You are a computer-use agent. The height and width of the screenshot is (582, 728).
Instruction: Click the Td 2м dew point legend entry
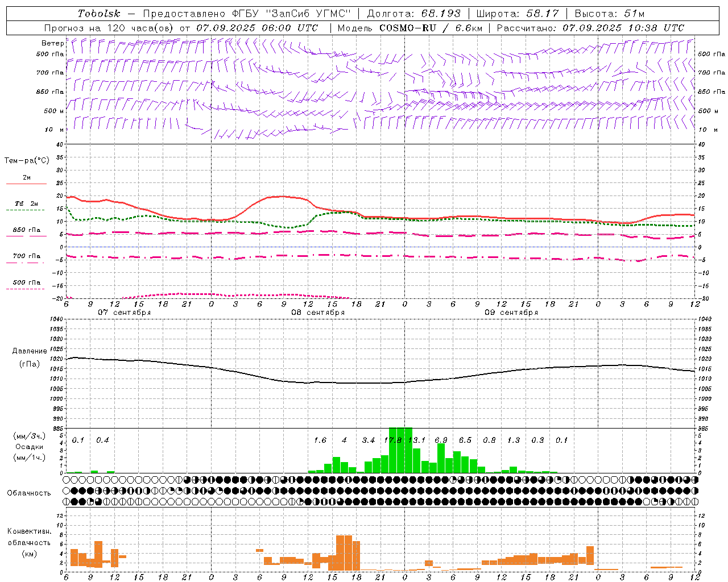pyautogui.click(x=26, y=203)
